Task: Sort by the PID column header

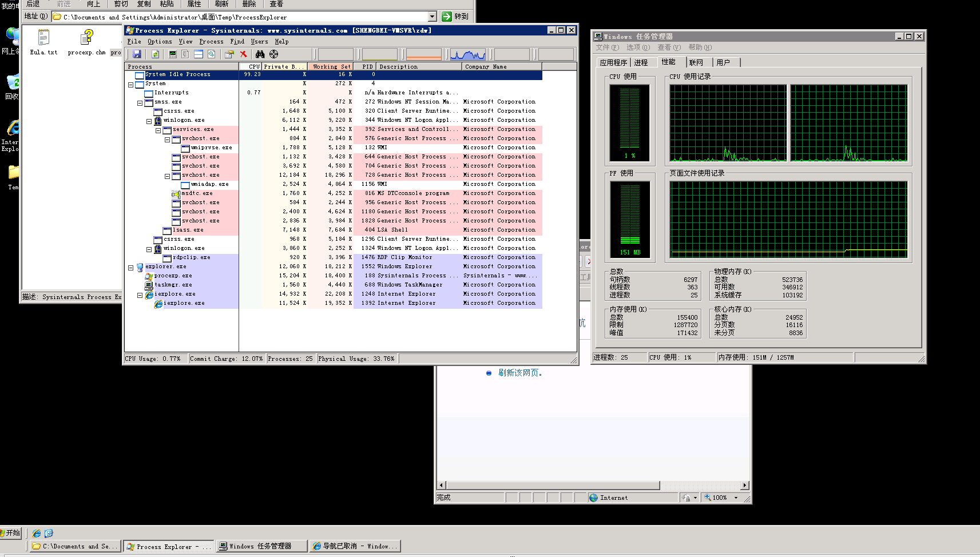Action: 365,67
